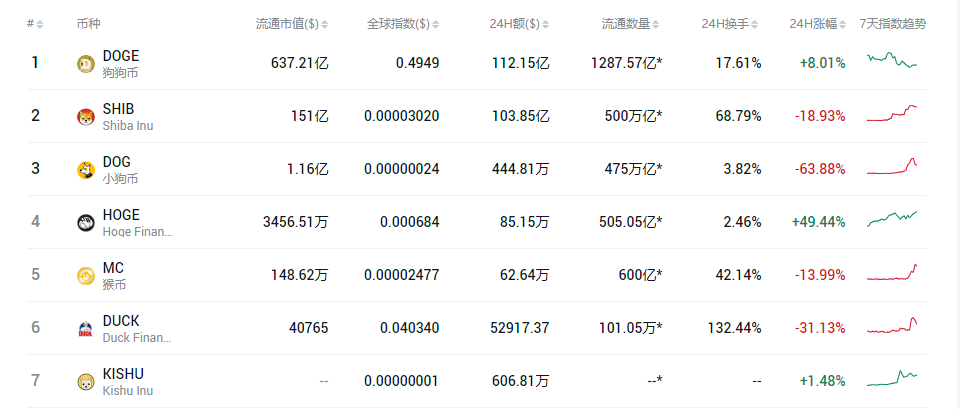Open the MC 7-day trend chart
This screenshot has height=409, width=960.
point(892,272)
